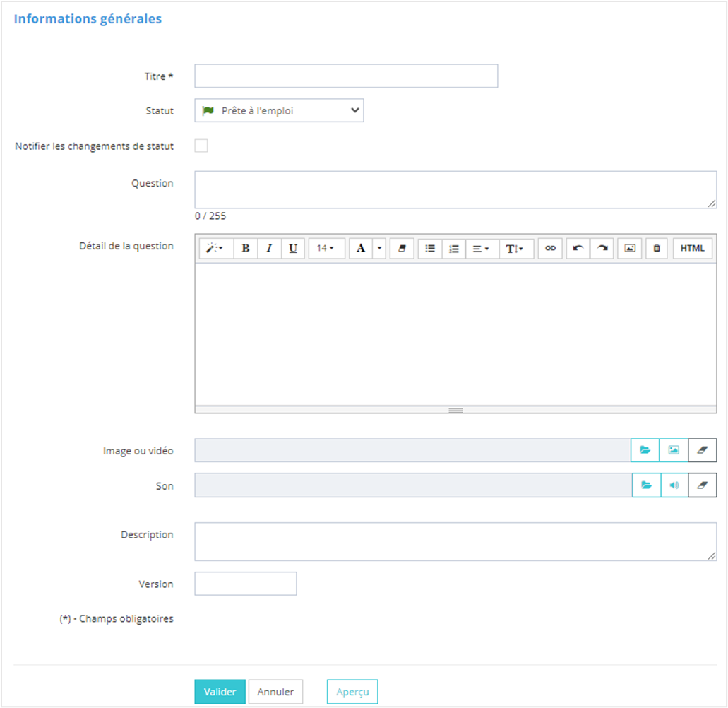Undo the last action in the editor
Screen dimensions: 728x708
coord(578,249)
